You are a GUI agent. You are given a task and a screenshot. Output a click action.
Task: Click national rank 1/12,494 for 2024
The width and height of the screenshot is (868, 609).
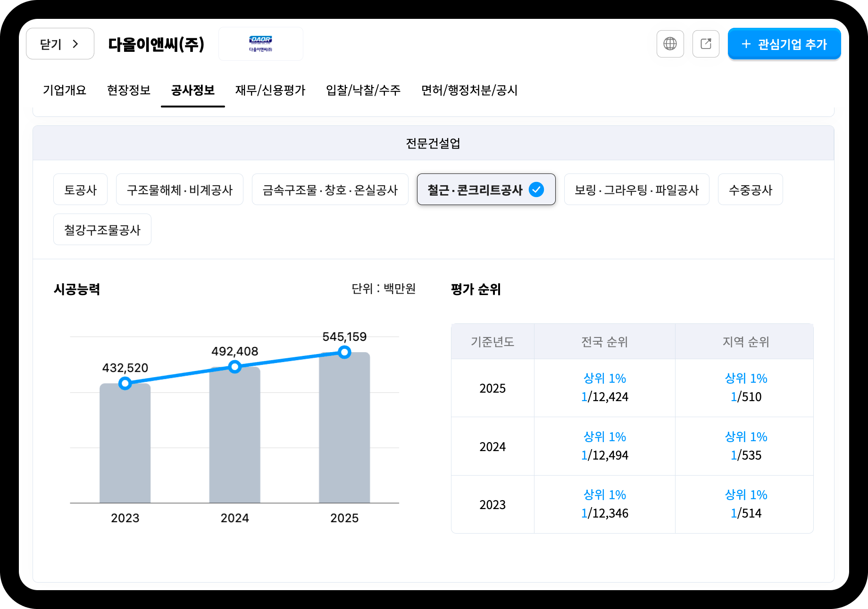[x=605, y=455]
